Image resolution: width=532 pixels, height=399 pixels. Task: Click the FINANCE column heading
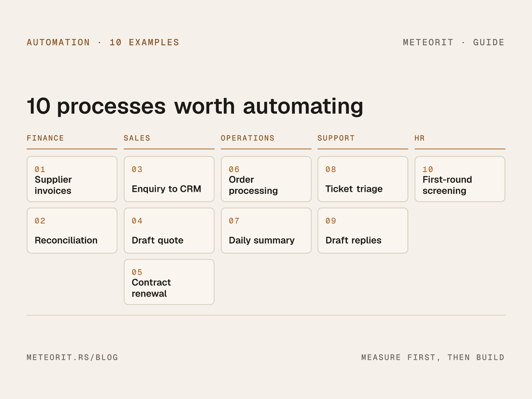[x=45, y=138]
